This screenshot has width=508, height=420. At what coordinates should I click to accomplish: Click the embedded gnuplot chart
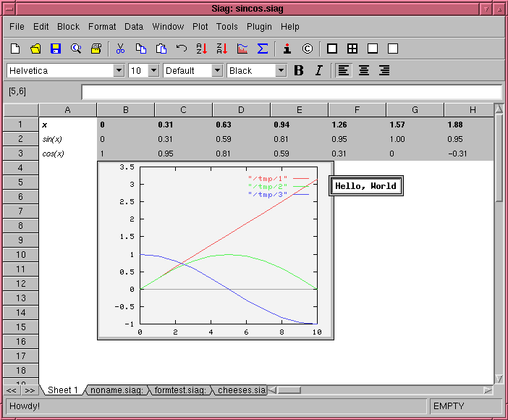pyautogui.click(x=216, y=251)
